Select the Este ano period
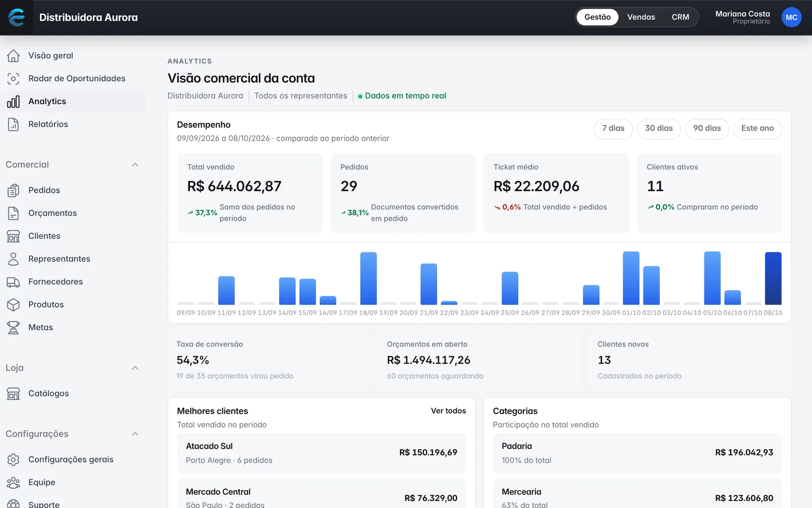 757,129
